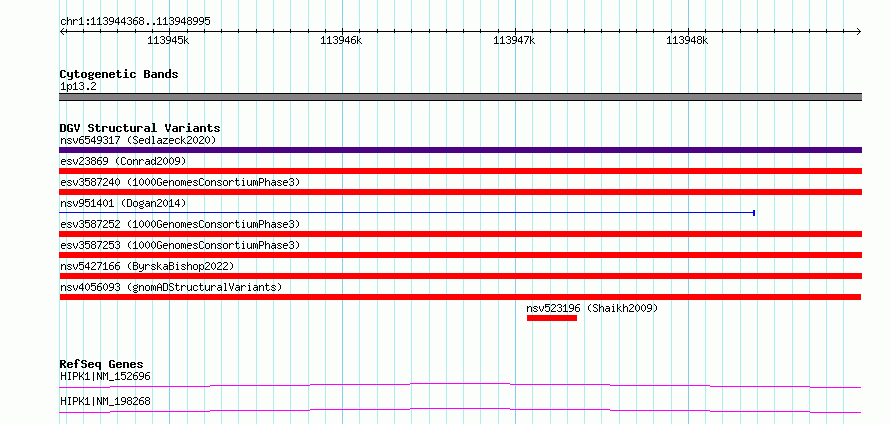Click the red nsv5427166 variant bar
The image size is (890, 424).
460,276
